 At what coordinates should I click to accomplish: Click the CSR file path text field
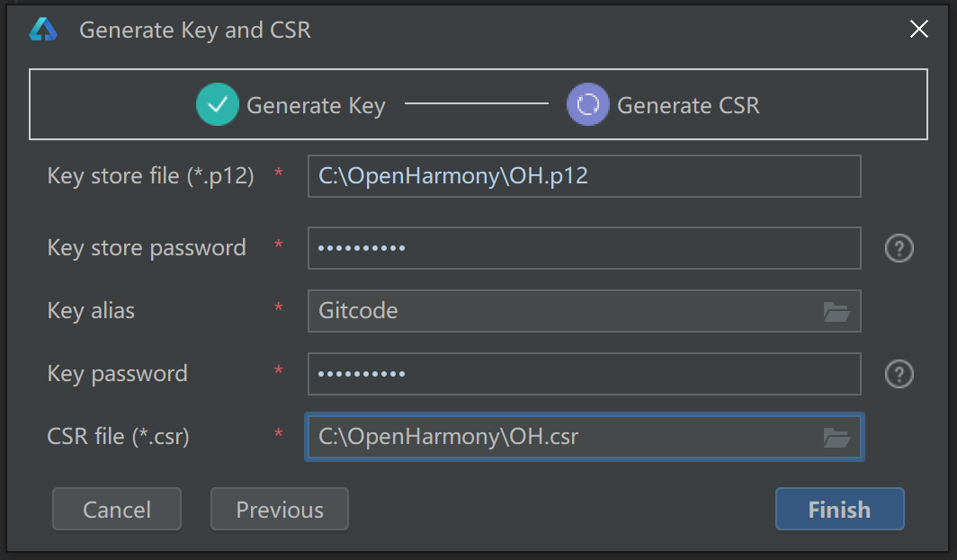[x=558, y=437]
